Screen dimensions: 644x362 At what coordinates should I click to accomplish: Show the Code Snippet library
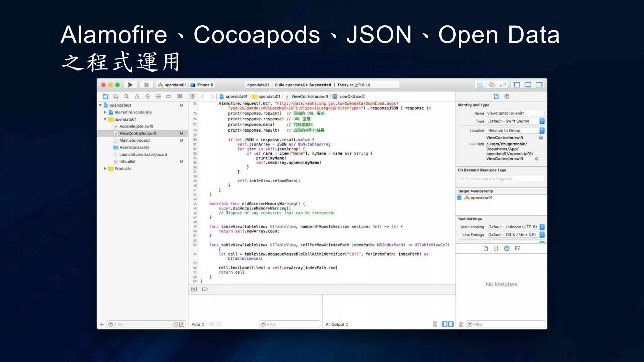tap(496, 248)
